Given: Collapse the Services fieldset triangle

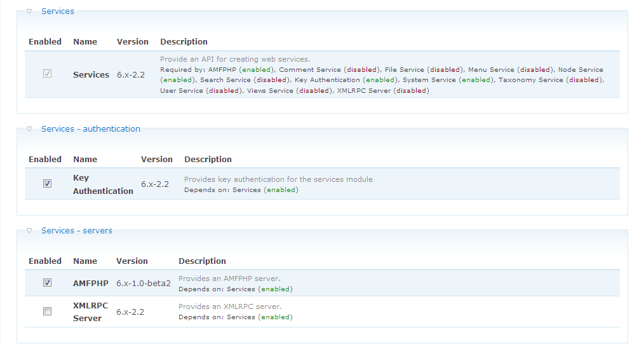Looking at the screenshot, I should click(29, 11).
